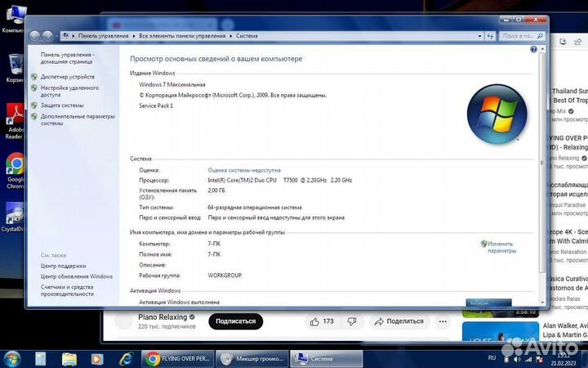588x368 pixels.
Task: Click the dislike thumbs-down on YouTube
Action: tap(352, 321)
